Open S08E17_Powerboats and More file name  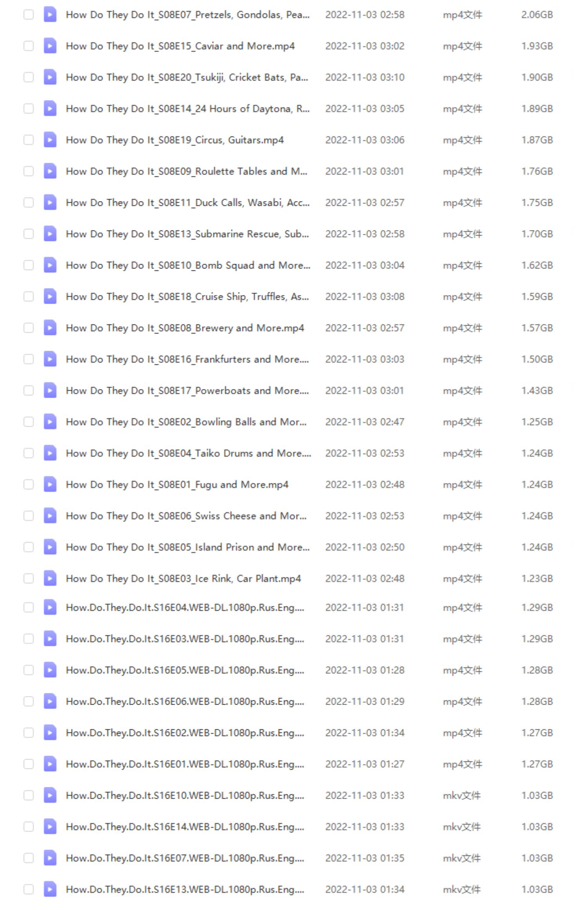pos(187,391)
